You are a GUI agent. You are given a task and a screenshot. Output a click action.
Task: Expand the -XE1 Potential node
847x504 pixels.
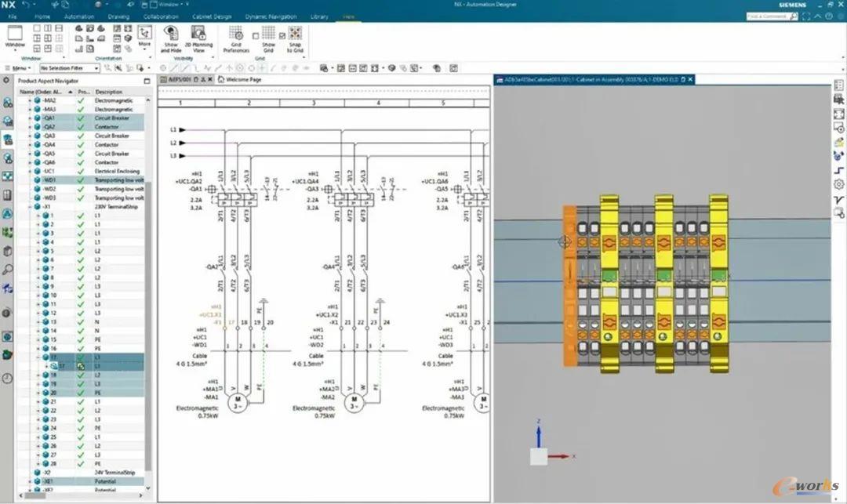[x=30, y=481]
